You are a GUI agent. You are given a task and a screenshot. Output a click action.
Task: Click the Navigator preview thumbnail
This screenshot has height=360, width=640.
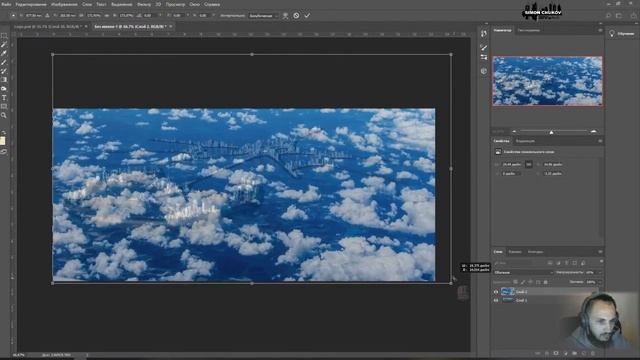pyautogui.click(x=547, y=81)
